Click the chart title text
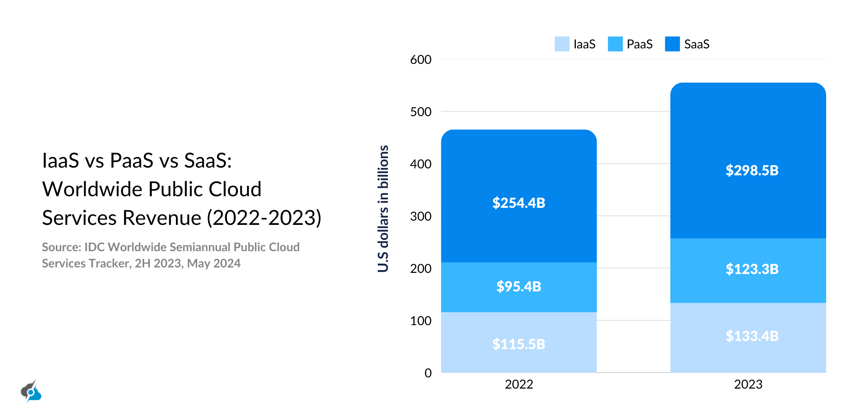The image size is (868, 418). click(x=181, y=189)
